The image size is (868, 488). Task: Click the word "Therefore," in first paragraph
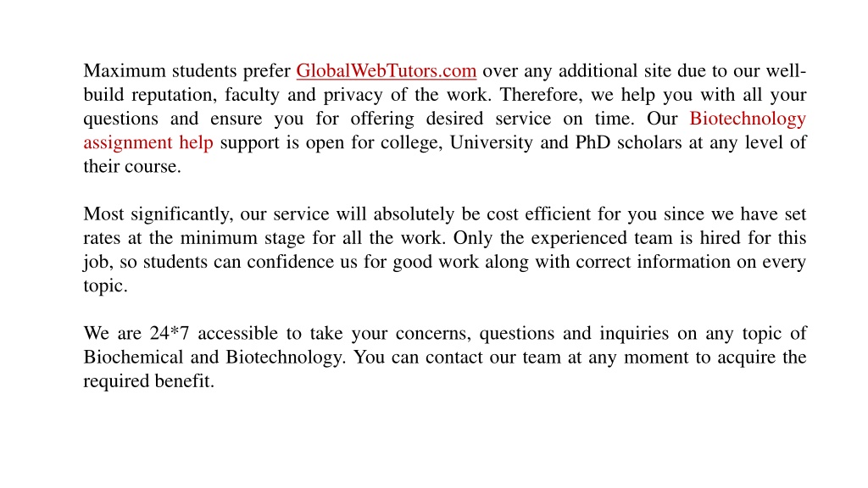point(542,95)
